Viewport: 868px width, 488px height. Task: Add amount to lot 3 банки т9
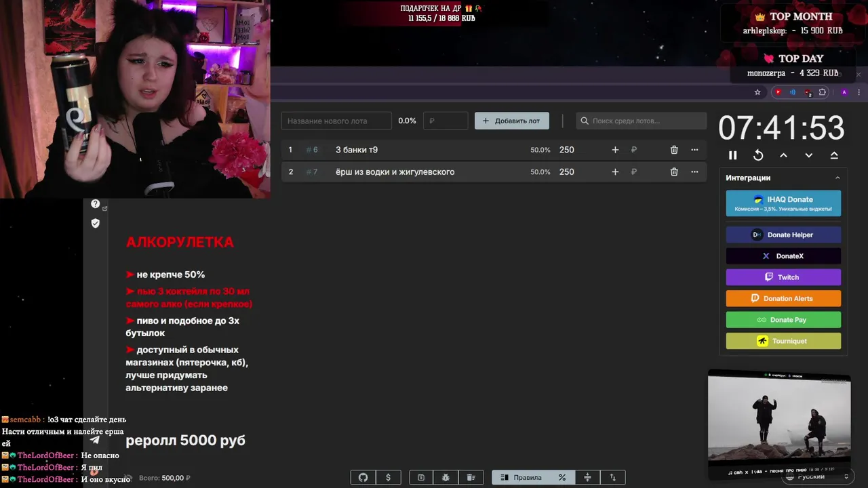(x=615, y=150)
